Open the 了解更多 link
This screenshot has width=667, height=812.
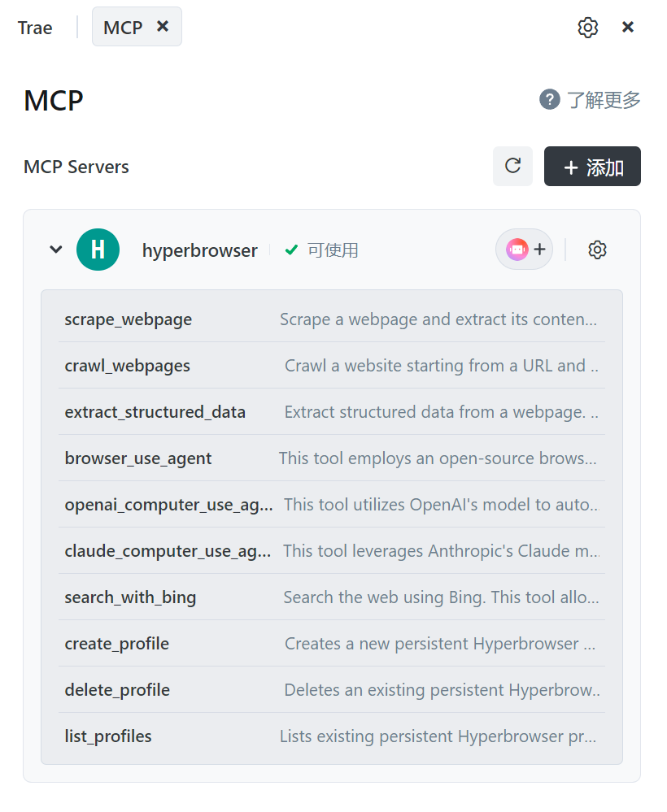[606, 99]
